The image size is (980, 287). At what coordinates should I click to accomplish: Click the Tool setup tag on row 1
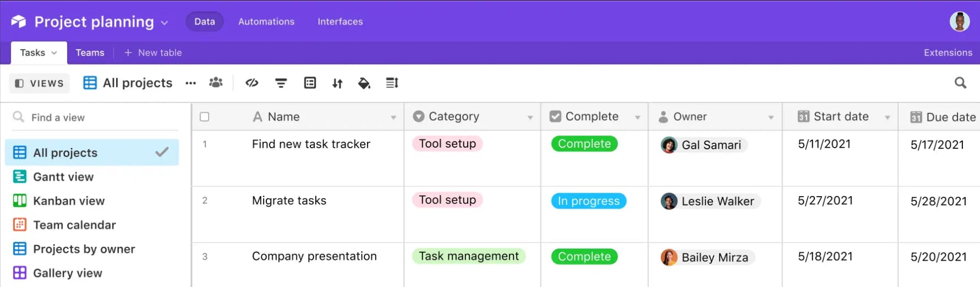click(447, 144)
